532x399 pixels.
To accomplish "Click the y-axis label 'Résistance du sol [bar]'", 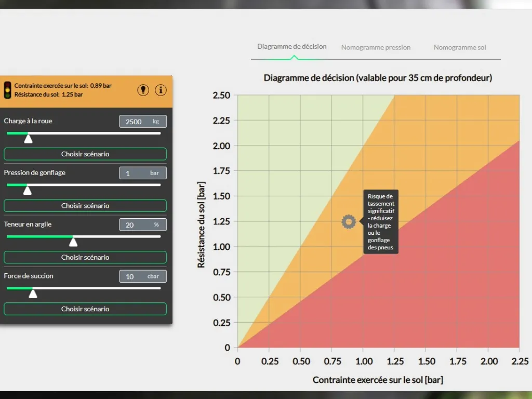I will [201, 224].
